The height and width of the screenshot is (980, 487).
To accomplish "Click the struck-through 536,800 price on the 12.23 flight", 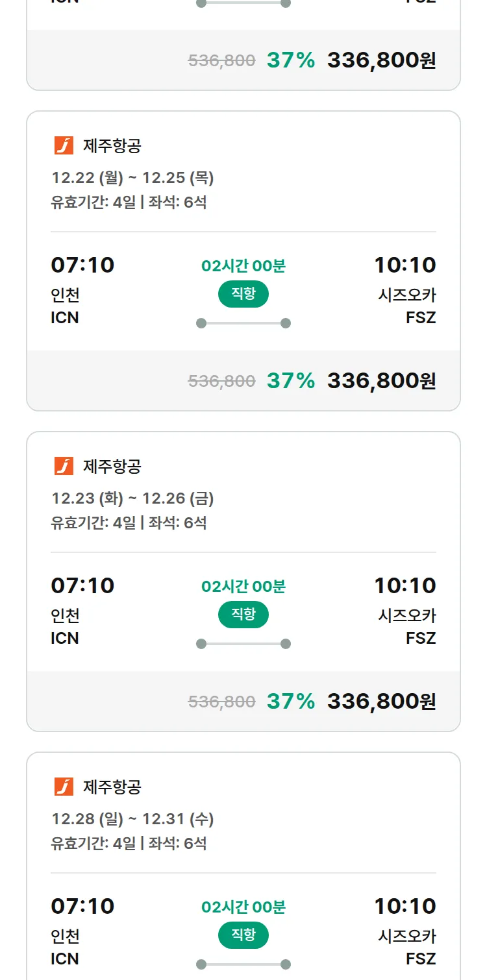I will click(221, 702).
